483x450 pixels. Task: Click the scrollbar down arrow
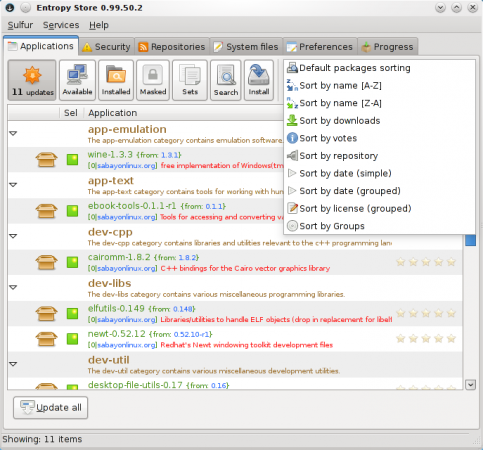tap(470, 385)
